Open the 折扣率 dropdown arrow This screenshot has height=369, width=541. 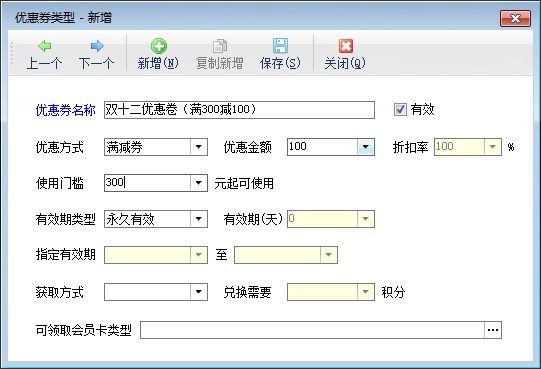coord(493,147)
